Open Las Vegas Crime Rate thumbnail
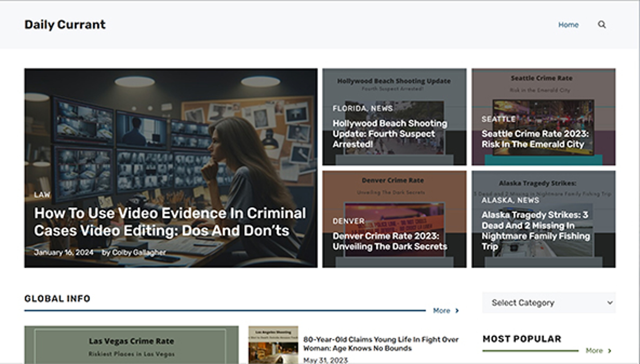640x364 pixels. tap(131, 345)
